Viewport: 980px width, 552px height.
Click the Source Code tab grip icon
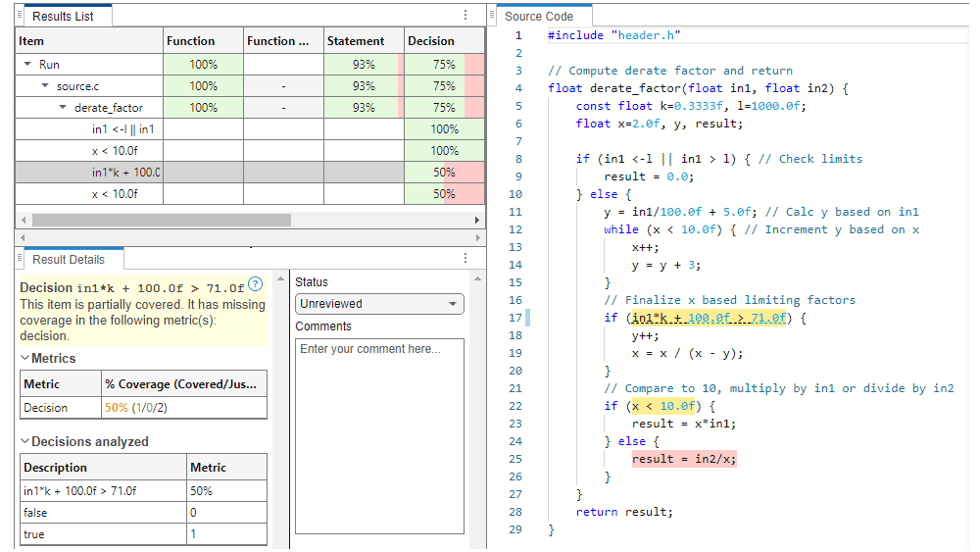pyautogui.click(x=493, y=16)
